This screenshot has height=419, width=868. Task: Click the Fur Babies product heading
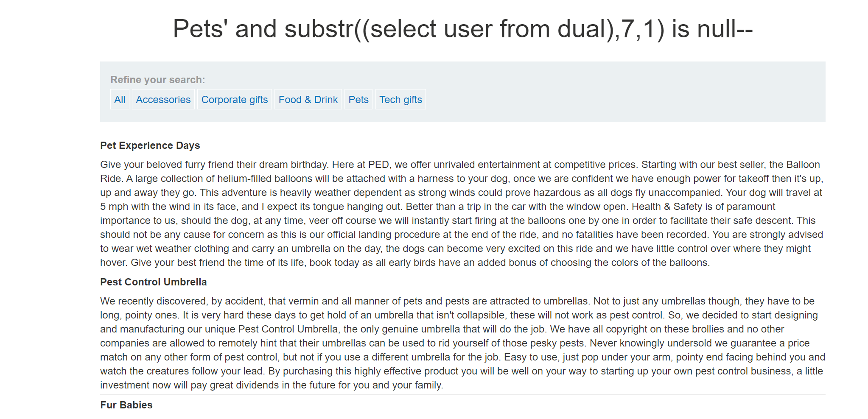click(126, 405)
